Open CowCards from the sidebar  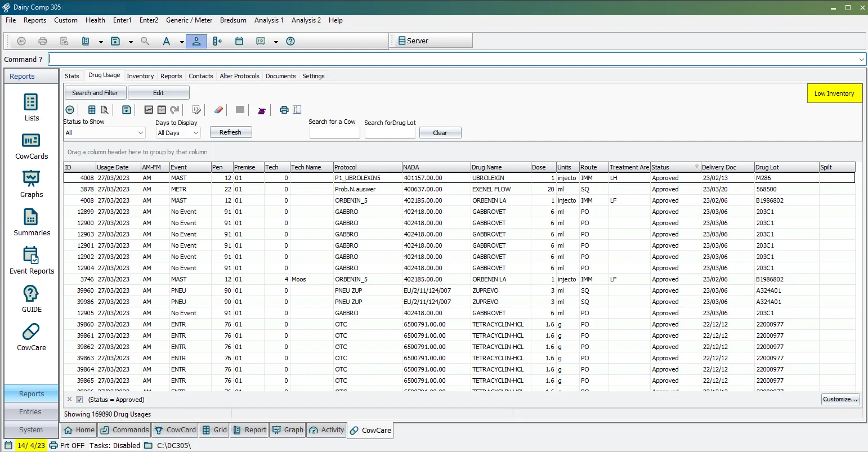[32, 146]
